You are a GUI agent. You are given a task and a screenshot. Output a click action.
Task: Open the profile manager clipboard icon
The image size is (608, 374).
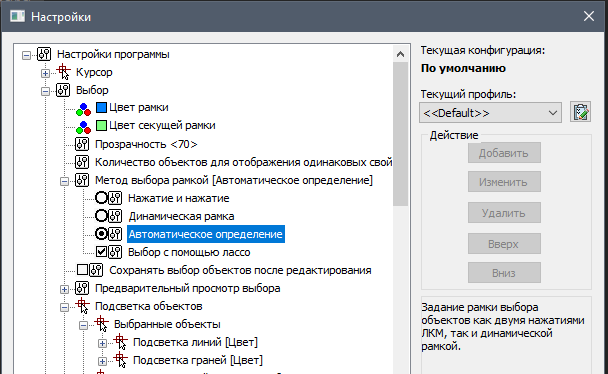coord(580,112)
